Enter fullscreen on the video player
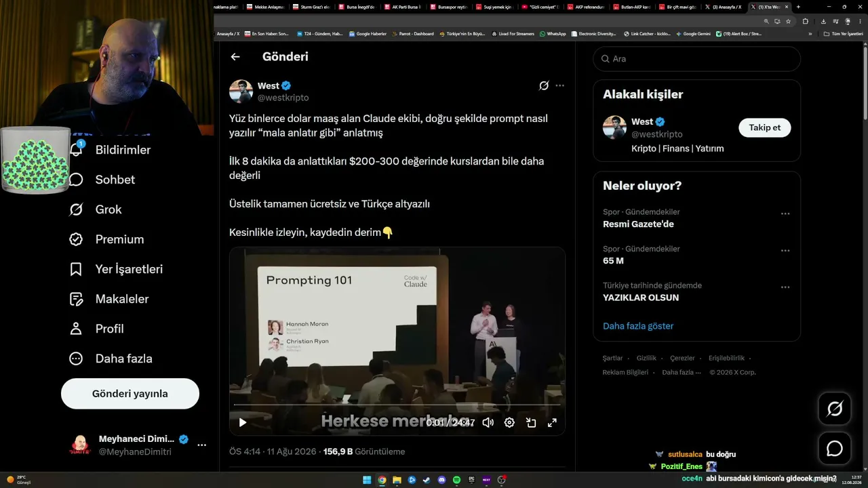The height and width of the screenshot is (488, 868). pos(552,422)
